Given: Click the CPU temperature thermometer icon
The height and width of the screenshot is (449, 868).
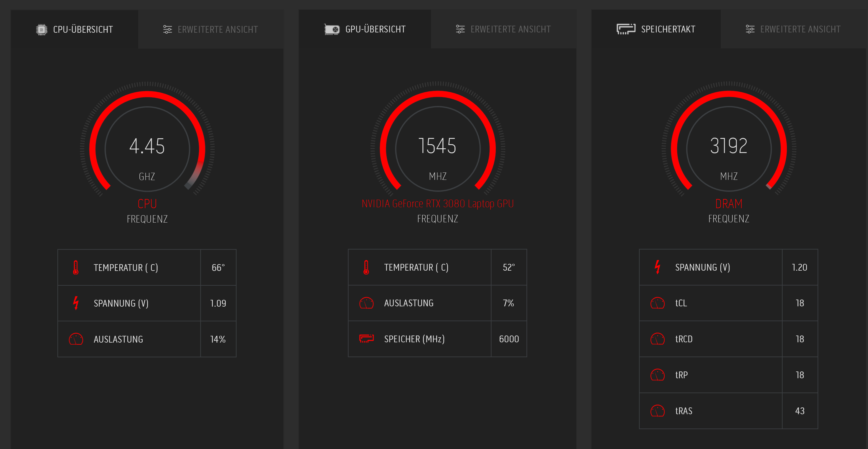Looking at the screenshot, I should pos(76,267).
